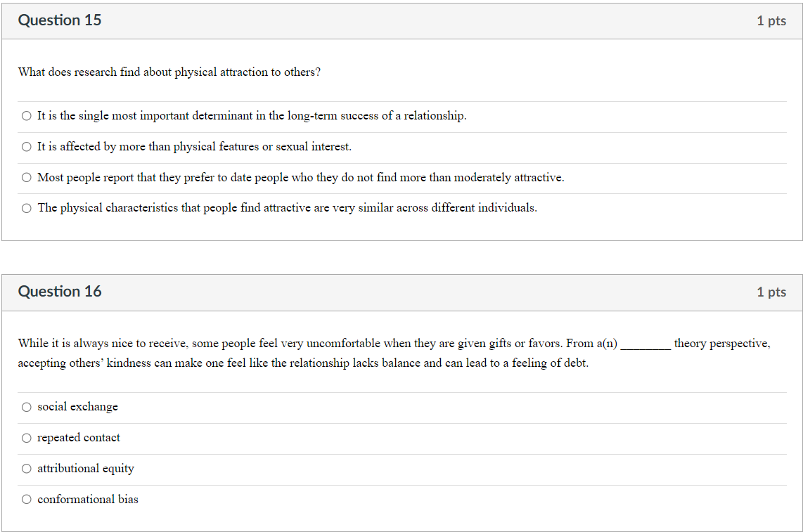
Task: Click the blank line in Question 16's prompt
Action: coord(645,345)
